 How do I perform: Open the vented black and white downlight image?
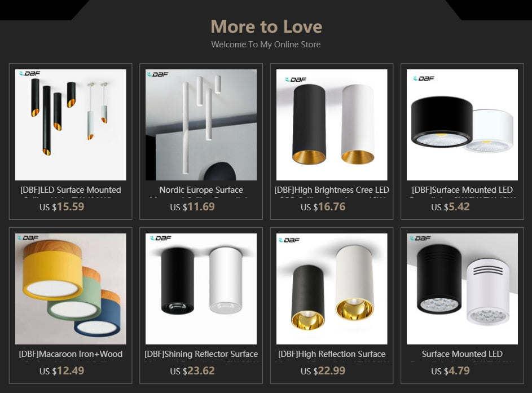pyautogui.click(x=462, y=289)
